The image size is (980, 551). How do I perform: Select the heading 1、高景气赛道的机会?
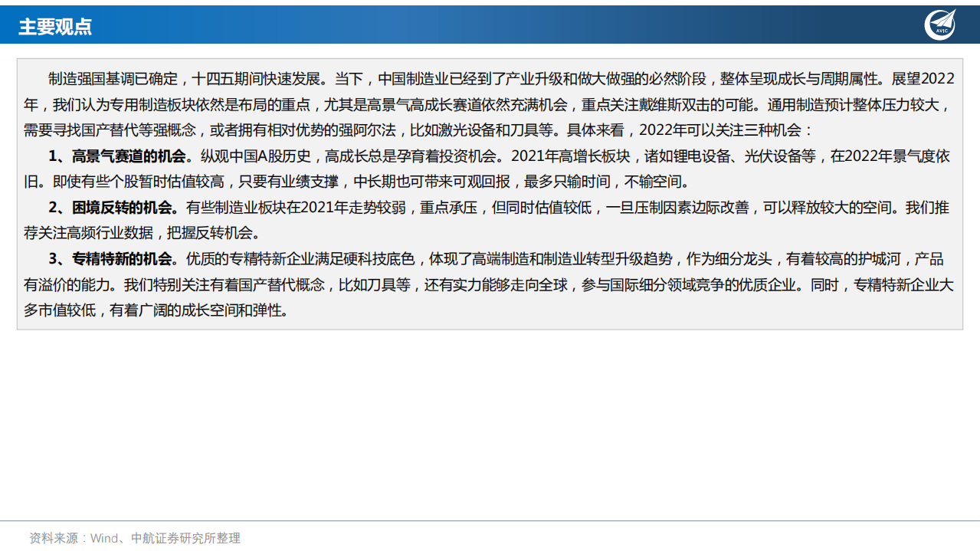pyautogui.click(x=116, y=156)
